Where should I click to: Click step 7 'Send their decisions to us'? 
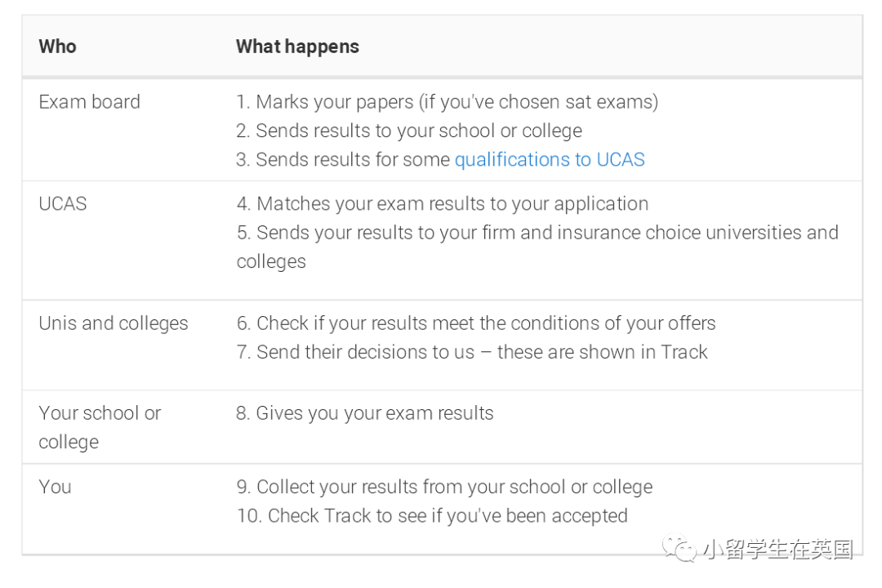[472, 352]
